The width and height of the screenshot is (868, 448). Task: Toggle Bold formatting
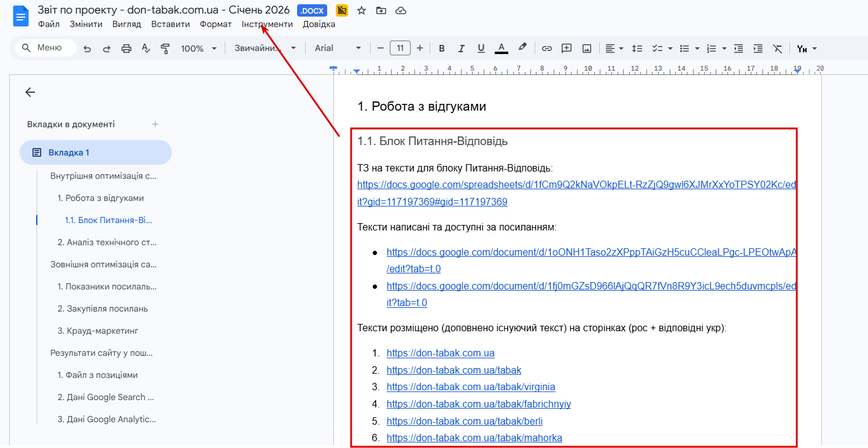coord(441,49)
